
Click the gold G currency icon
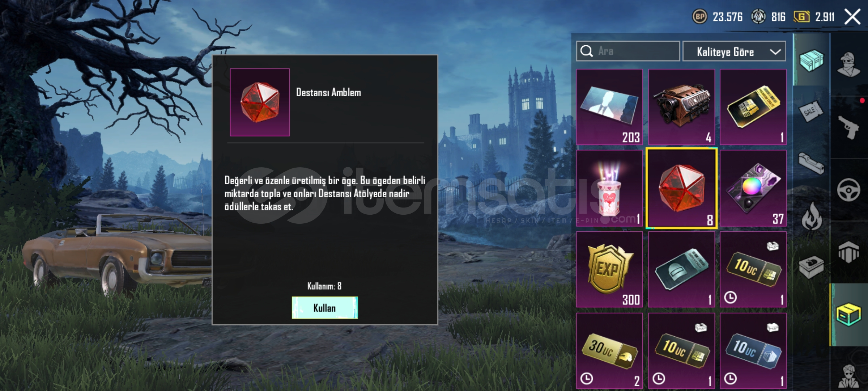coord(801,17)
